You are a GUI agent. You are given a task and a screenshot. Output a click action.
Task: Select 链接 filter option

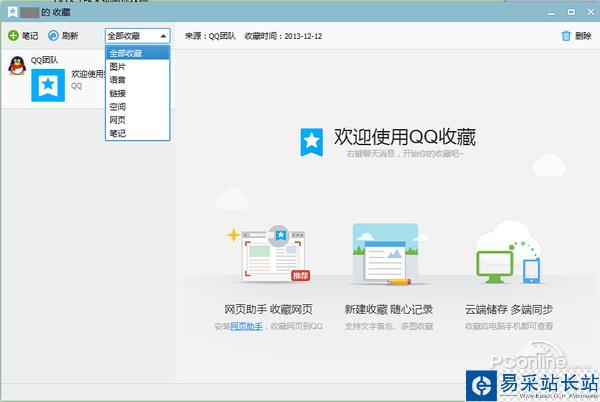[137, 93]
